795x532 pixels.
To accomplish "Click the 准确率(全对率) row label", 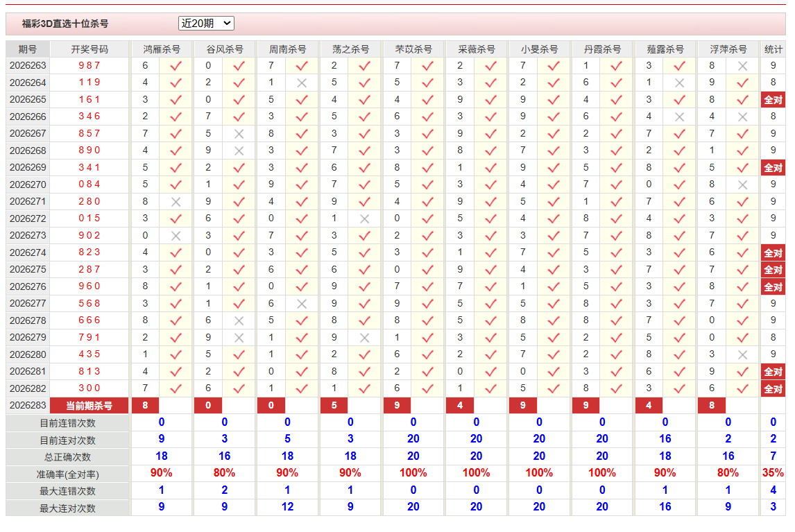I will click(x=67, y=474).
